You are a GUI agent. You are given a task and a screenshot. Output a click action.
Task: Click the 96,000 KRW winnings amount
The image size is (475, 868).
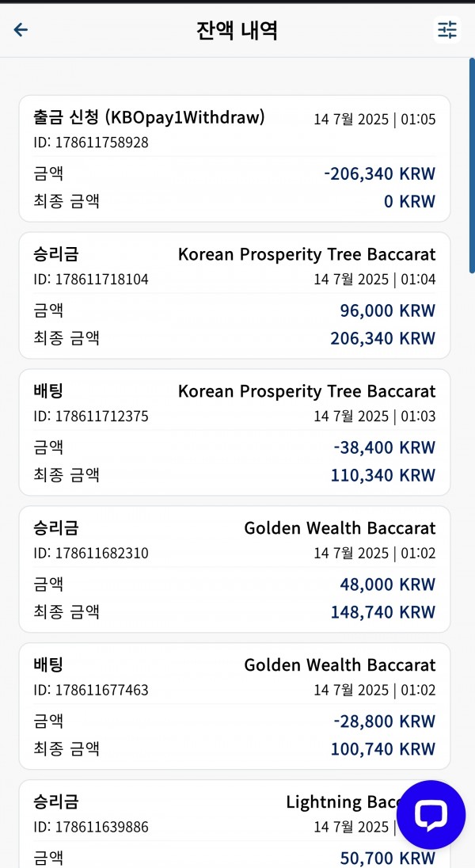point(388,310)
